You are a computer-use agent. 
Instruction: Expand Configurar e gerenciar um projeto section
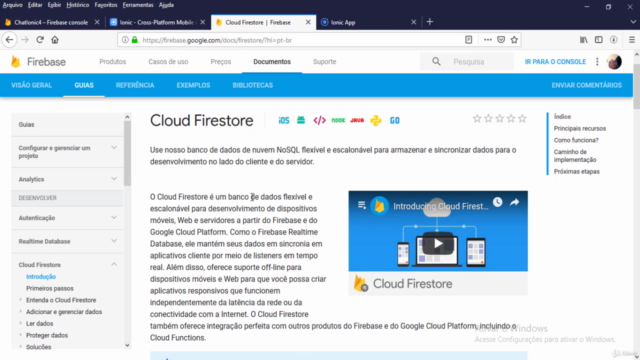point(114,148)
